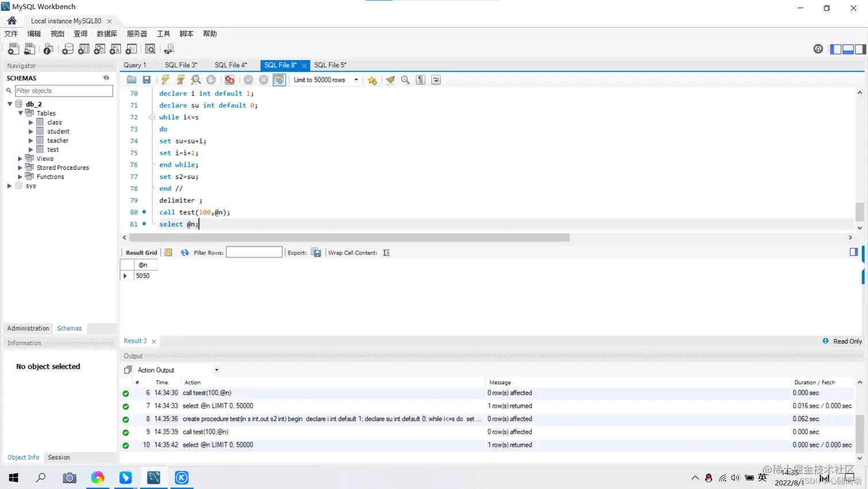
Task: Execute the script with lightning bolt icon
Action: pos(165,80)
